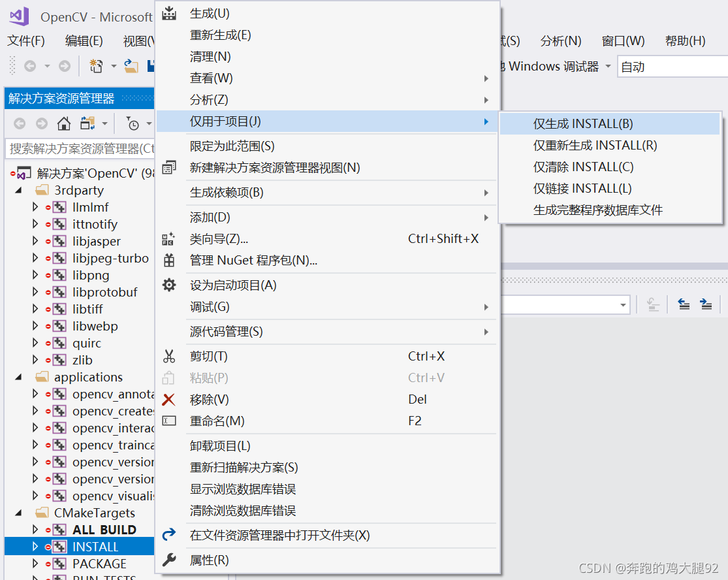Open the 编辑(E) menu
This screenshot has height=580, width=728.
click(84, 41)
